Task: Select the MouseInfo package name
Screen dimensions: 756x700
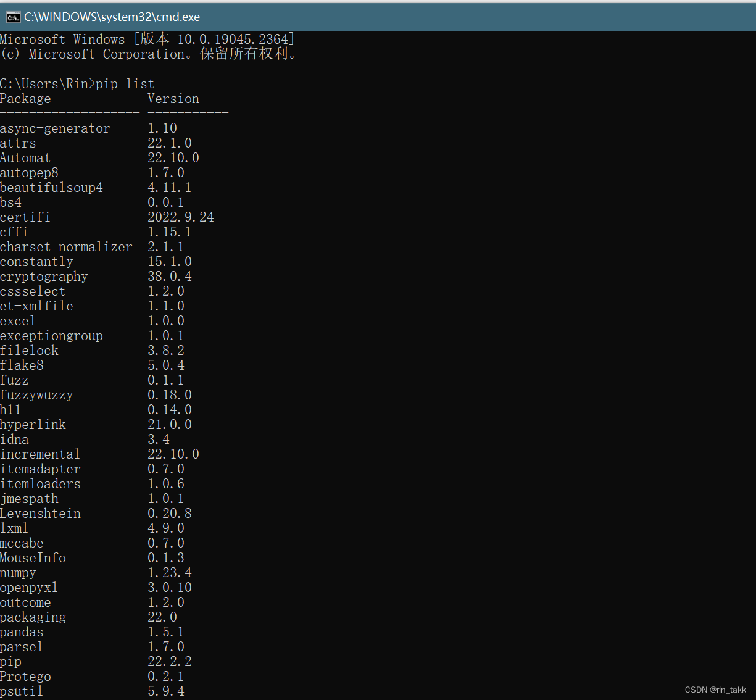Action: 33,558
